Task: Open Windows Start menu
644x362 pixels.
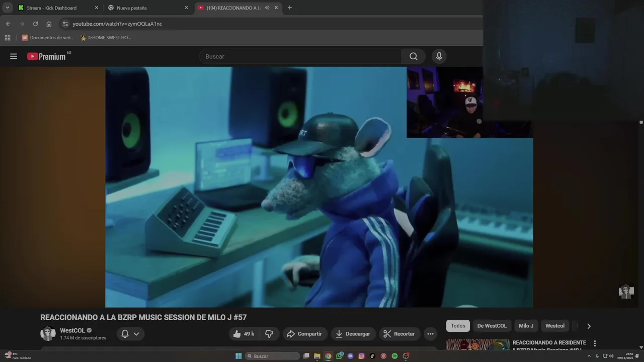Action: pyautogui.click(x=238, y=356)
